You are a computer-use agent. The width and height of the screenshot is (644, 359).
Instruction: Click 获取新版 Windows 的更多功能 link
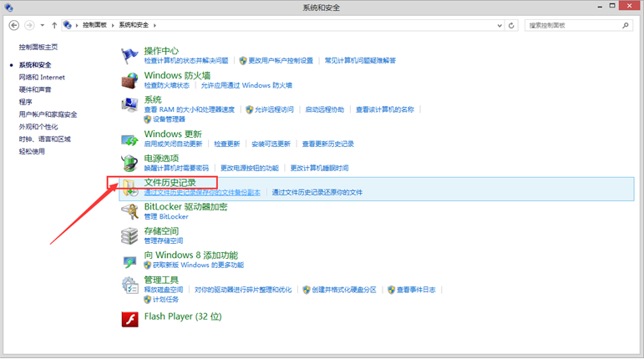(x=198, y=265)
